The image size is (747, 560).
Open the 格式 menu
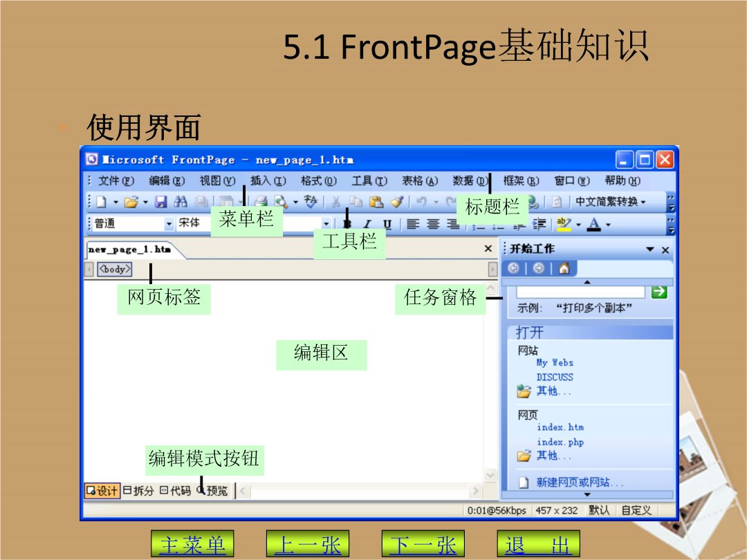coord(319,181)
